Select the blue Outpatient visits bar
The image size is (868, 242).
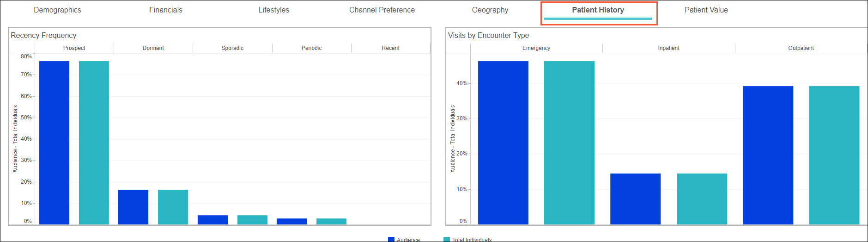tap(768, 155)
